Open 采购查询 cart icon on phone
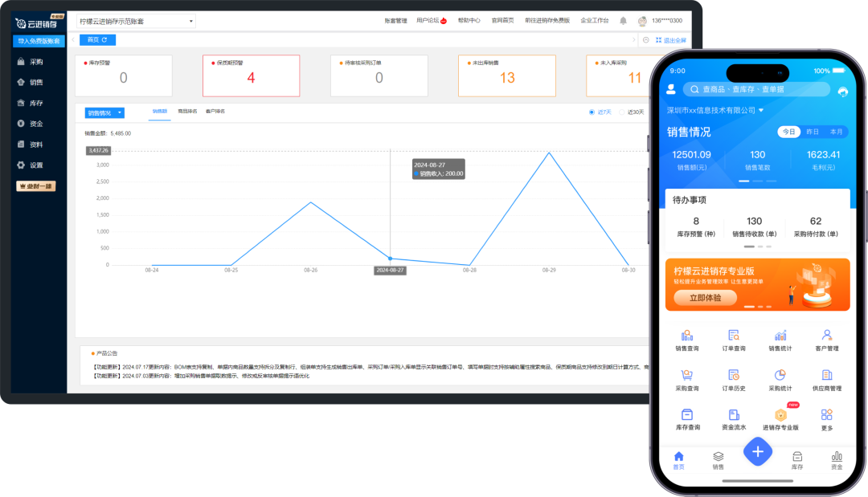The width and height of the screenshot is (868, 497). click(687, 376)
